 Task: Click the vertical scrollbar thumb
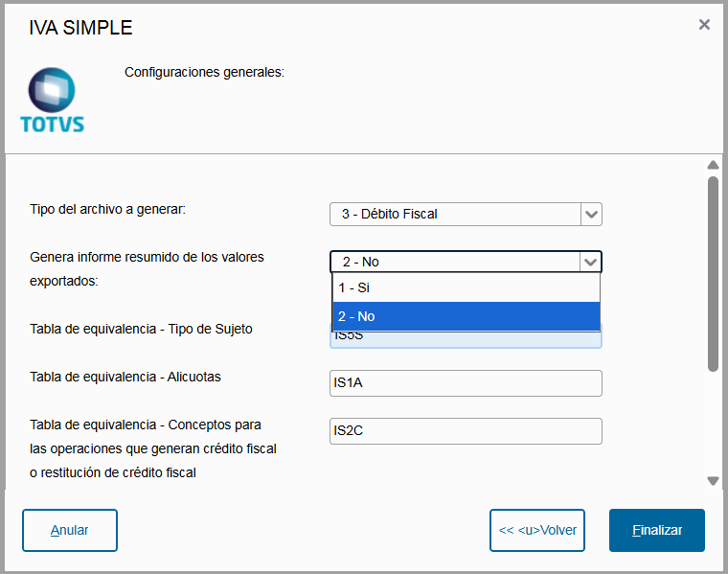(713, 273)
